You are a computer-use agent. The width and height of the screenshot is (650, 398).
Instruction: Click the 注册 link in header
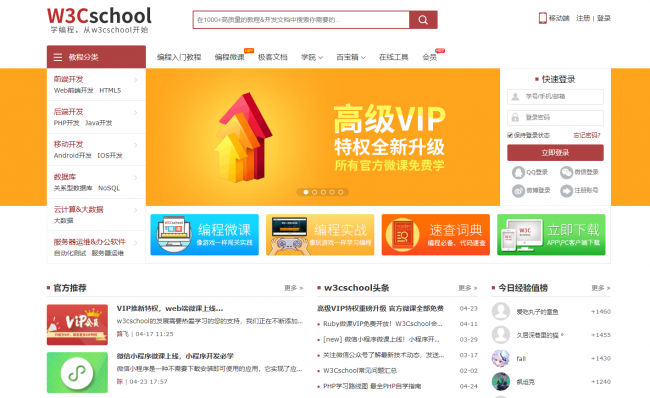coord(583,18)
